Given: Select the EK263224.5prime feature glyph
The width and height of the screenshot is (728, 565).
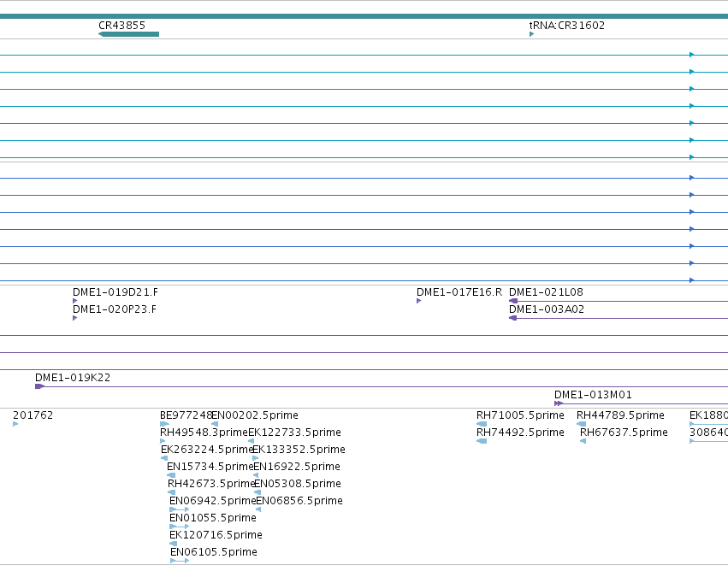Looking at the screenshot, I should [164, 458].
